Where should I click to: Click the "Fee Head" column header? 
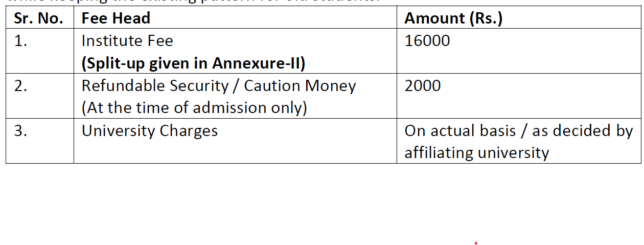pyautogui.click(x=116, y=18)
